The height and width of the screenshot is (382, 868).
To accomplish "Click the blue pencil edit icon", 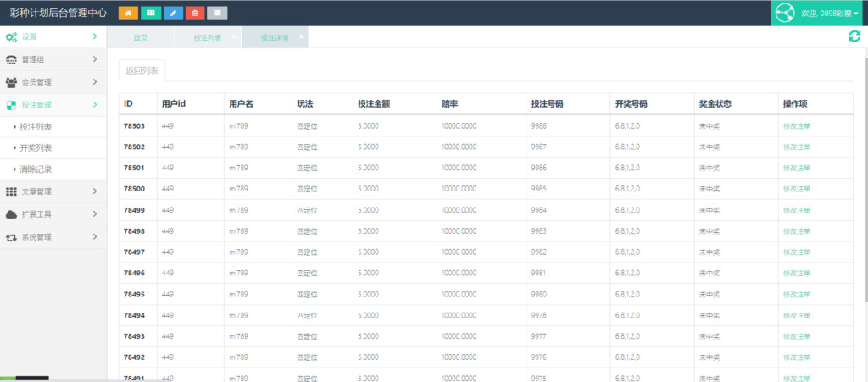I will tap(173, 13).
